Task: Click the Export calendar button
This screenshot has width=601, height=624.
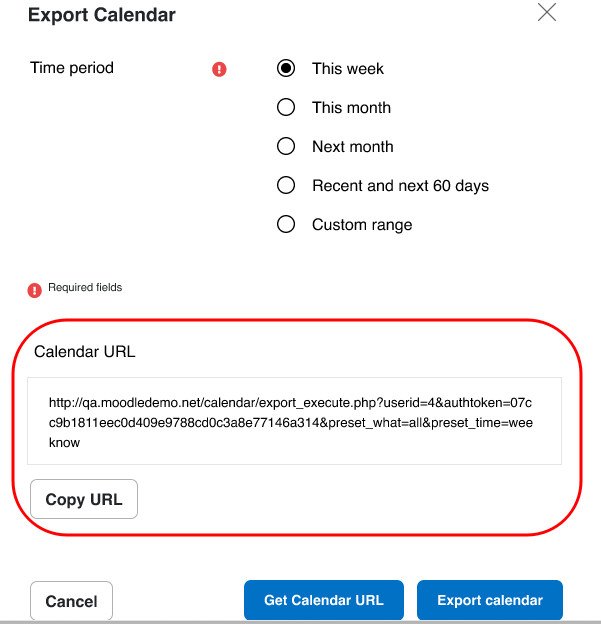Action: coord(490,600)
